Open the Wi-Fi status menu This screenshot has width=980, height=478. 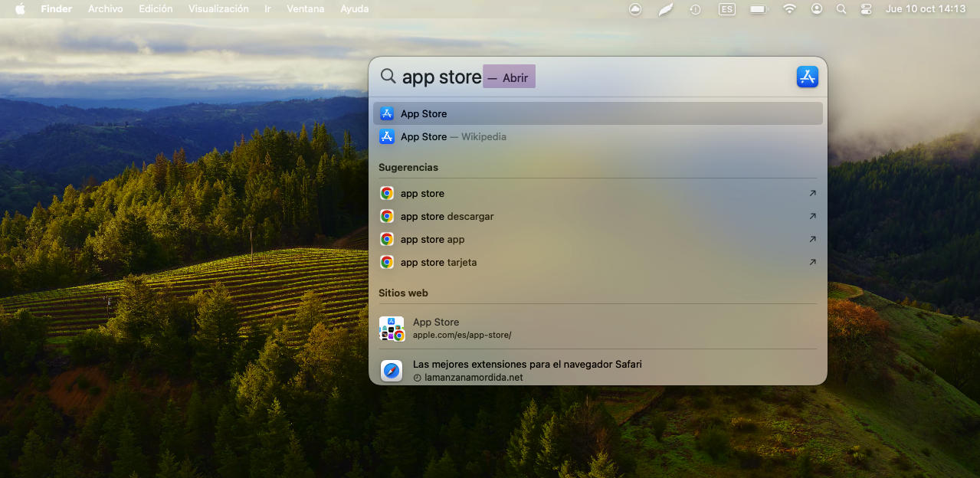pyautogui.click(x=789, y=9)
